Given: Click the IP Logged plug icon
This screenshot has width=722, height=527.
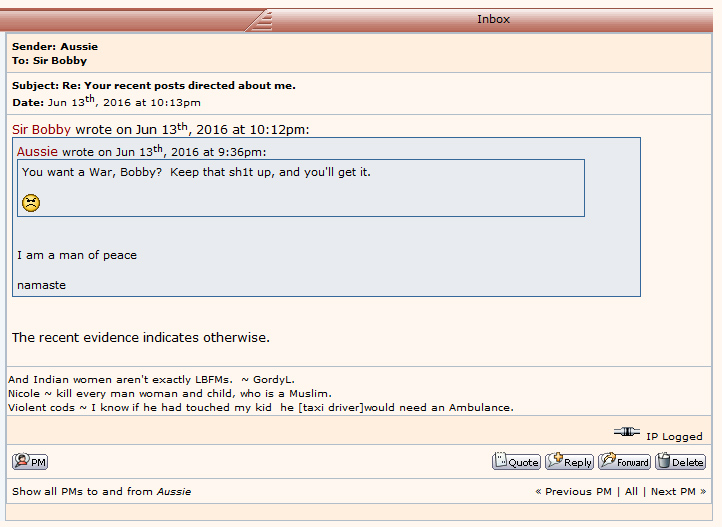Looking at the screenshot, I should 626,433.
